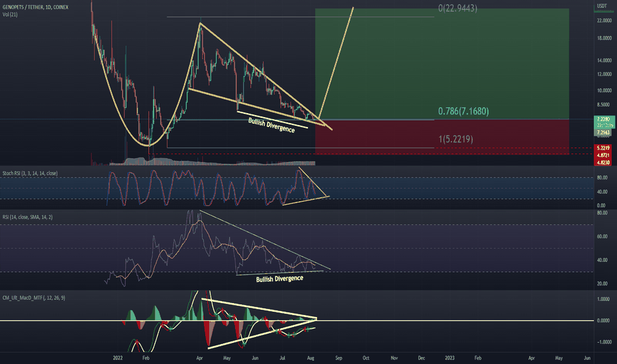Click the 12.0000 price axis label
617x364 pixels.
click(x=604, y=74)
